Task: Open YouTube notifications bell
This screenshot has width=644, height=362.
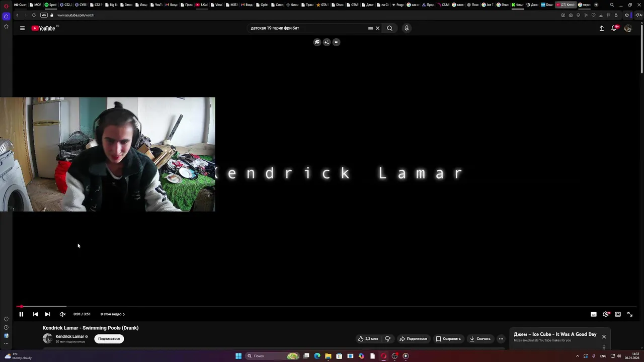Action: click(x=614, y=28)
